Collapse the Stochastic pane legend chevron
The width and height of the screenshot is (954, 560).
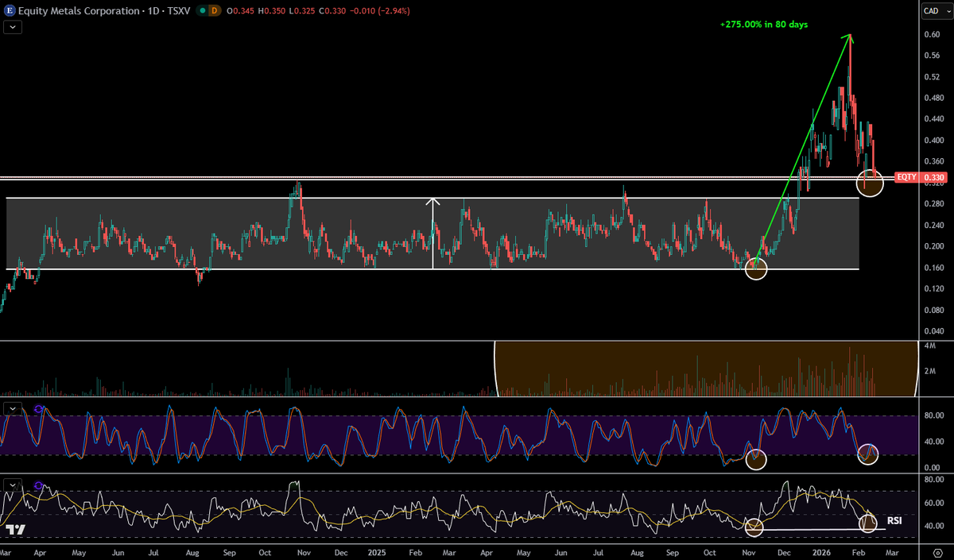(x=12, y=408)
